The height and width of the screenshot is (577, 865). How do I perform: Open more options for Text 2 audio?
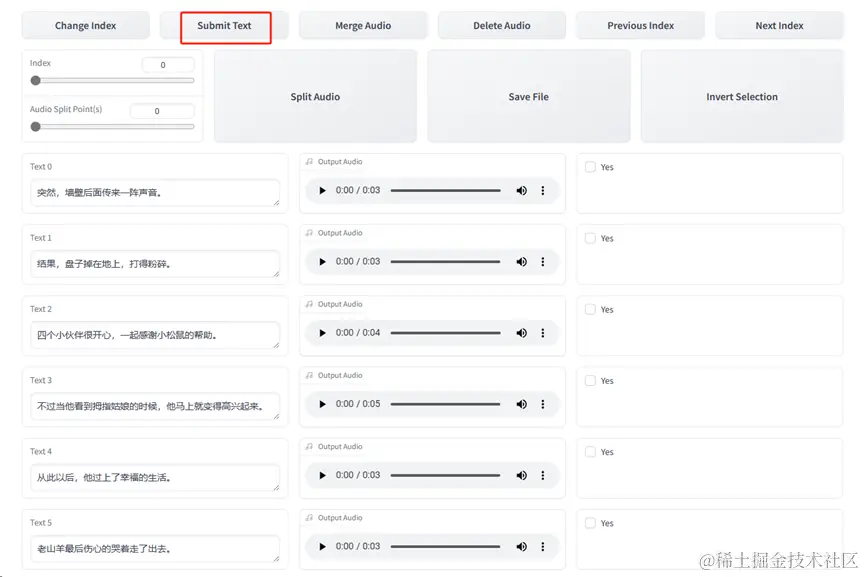pyautogui.click(x=543, y=333)
